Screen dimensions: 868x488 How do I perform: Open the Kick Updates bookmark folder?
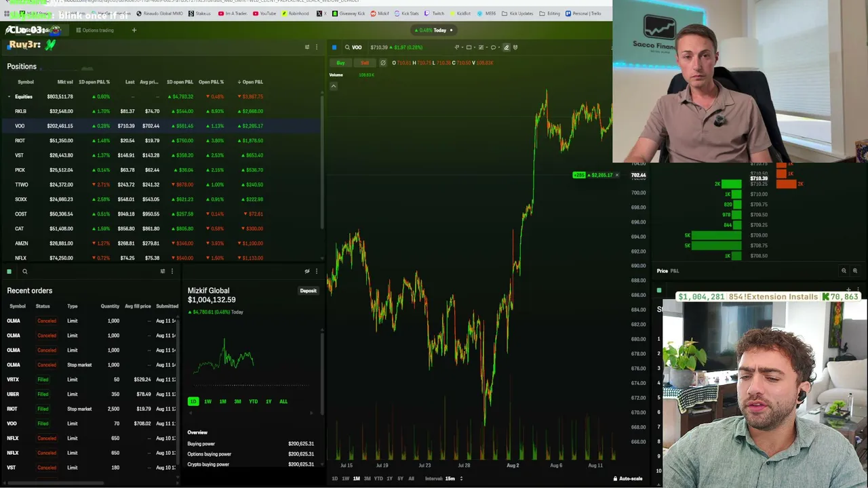[x=517, y=14]
